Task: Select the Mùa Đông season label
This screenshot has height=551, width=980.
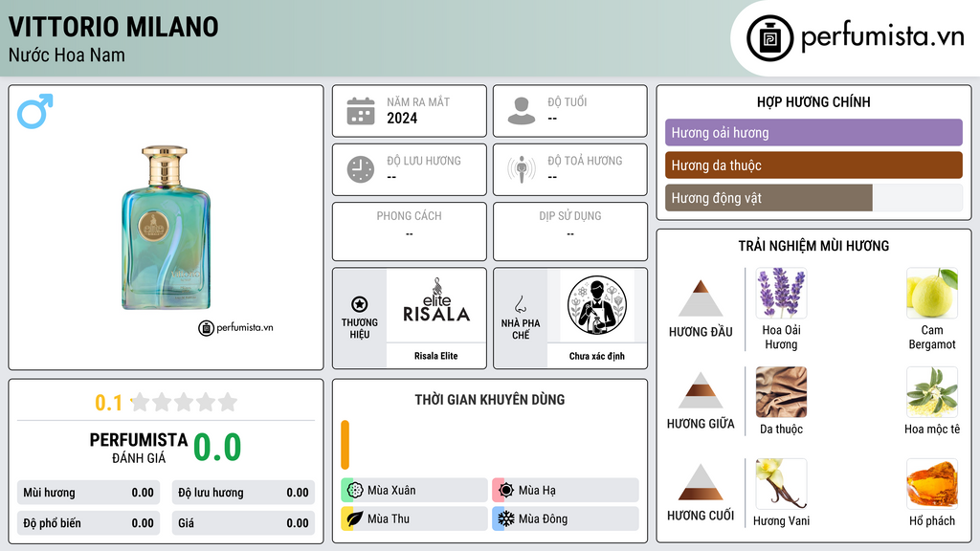Action: point(543,518)
